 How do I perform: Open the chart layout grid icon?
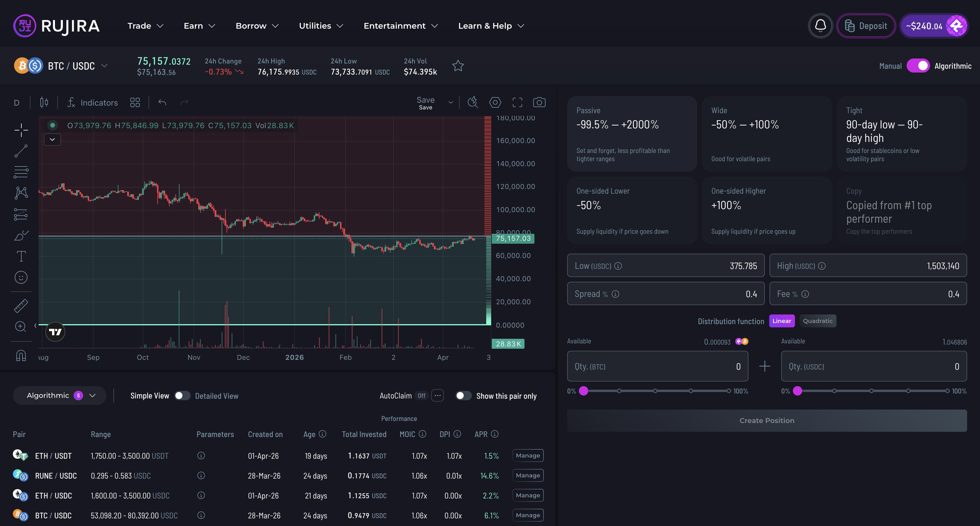pos(135,102)
